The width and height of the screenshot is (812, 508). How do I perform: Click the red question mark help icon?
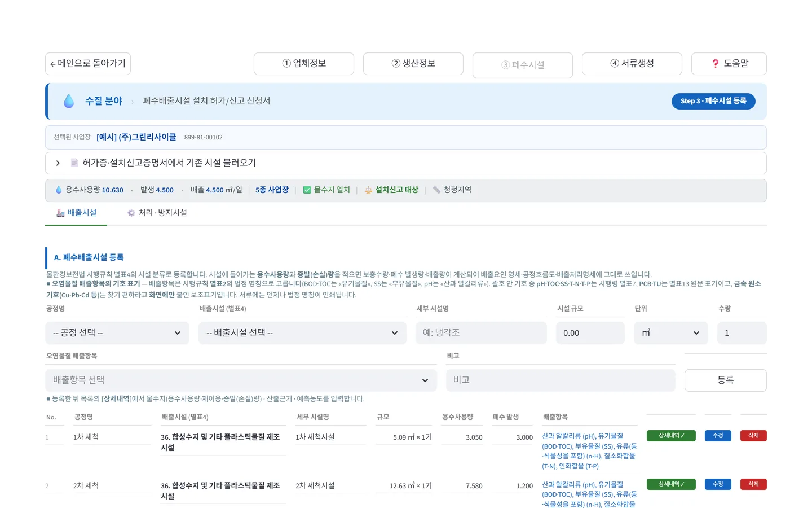(716, 64)
